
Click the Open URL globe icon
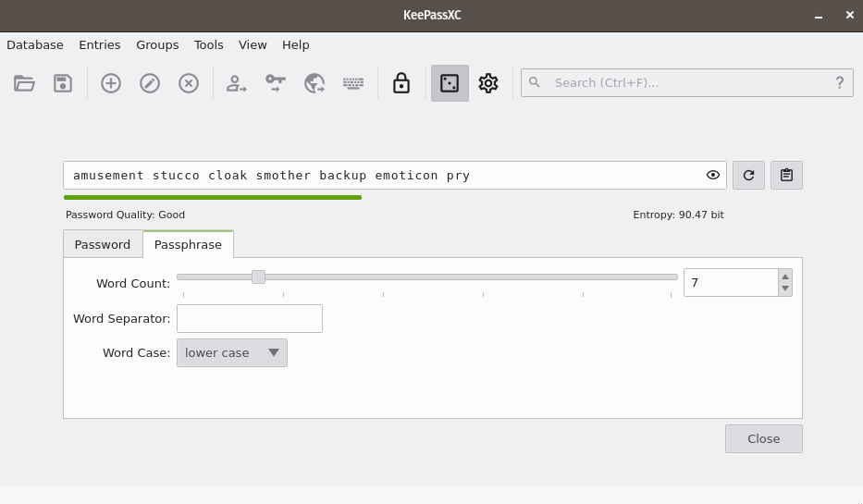tap(314, 83)
